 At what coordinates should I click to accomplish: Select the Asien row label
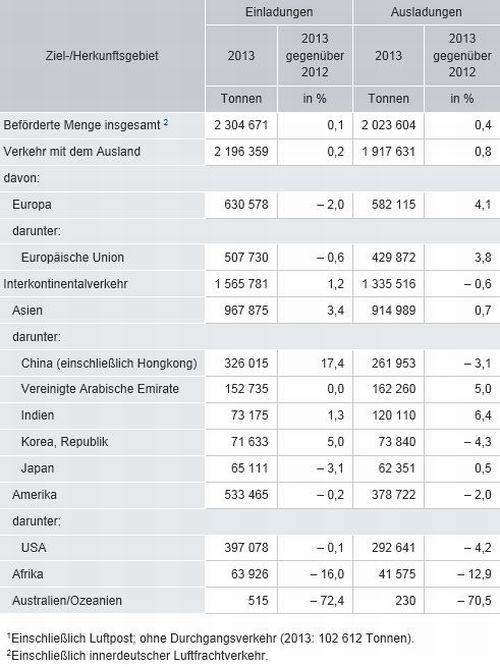click(27, 310)
